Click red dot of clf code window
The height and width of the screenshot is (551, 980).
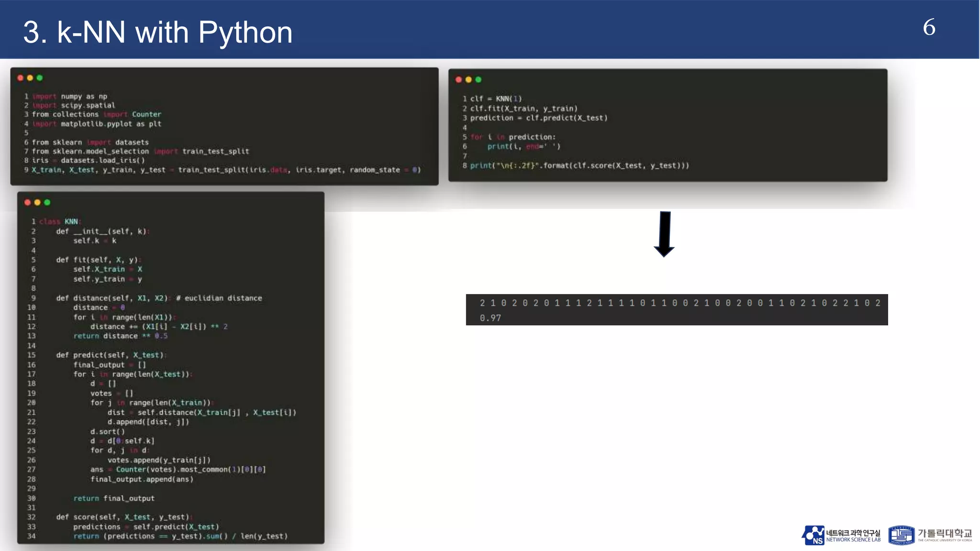pyautogui.click(x=458, y=80)
